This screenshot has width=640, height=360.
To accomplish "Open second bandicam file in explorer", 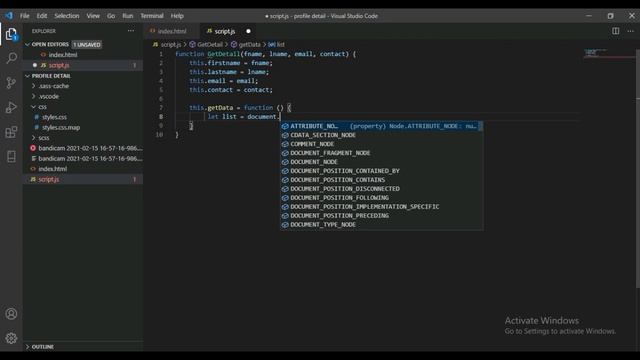I will point(90,159).
